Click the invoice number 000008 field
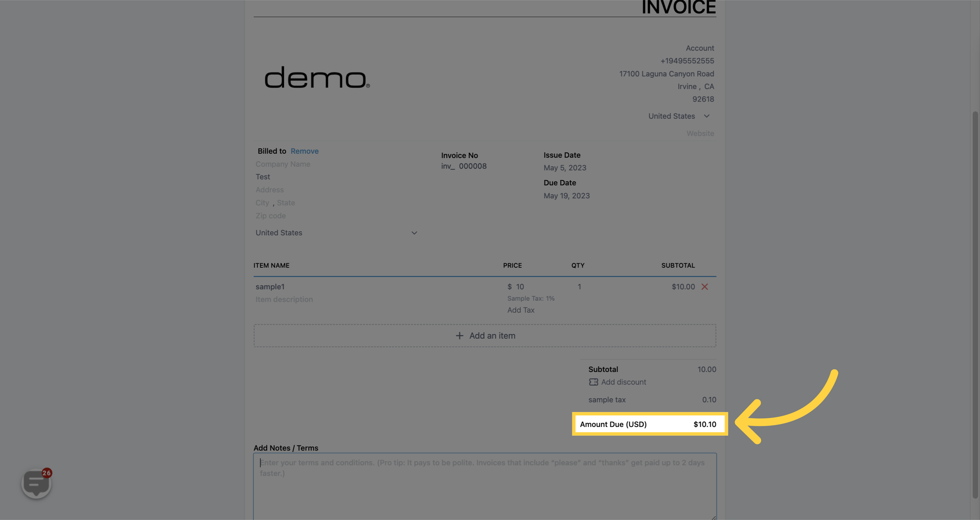The height and width of the screenshot is (520, 980). (x=472, y=166)
